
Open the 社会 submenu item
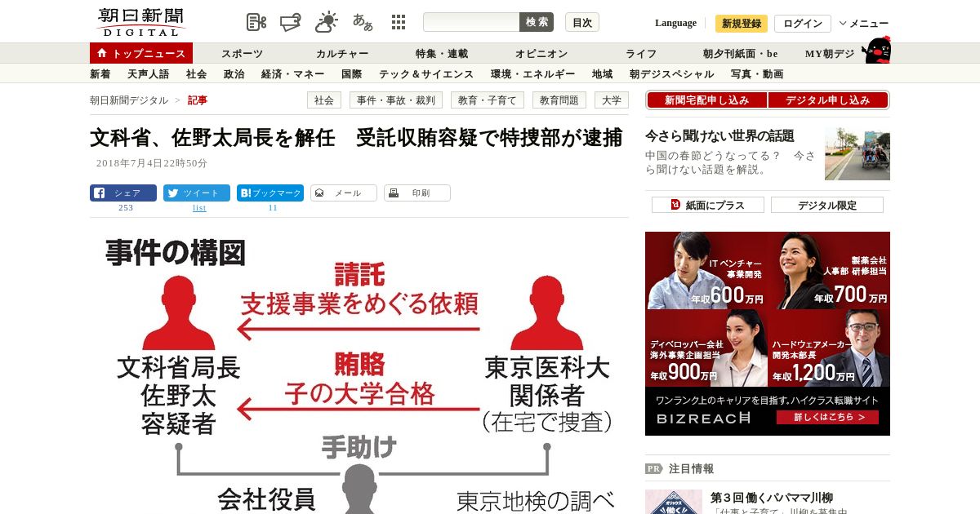click(x=197, y=74)
